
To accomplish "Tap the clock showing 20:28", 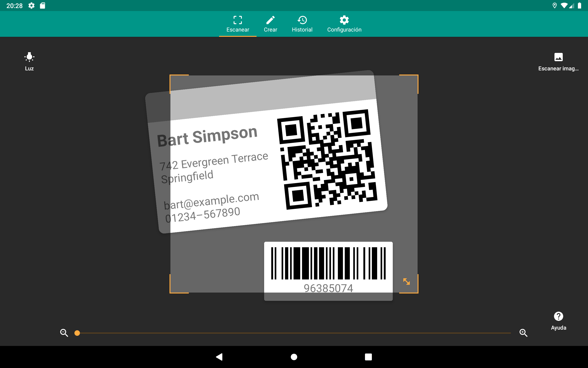I will (x=14, y=6).
